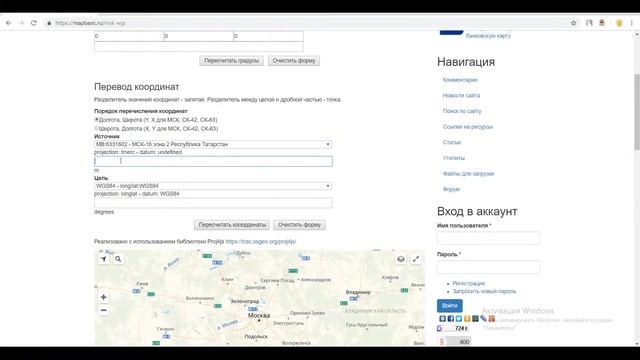Click Запросить новый пароль link

484,291
